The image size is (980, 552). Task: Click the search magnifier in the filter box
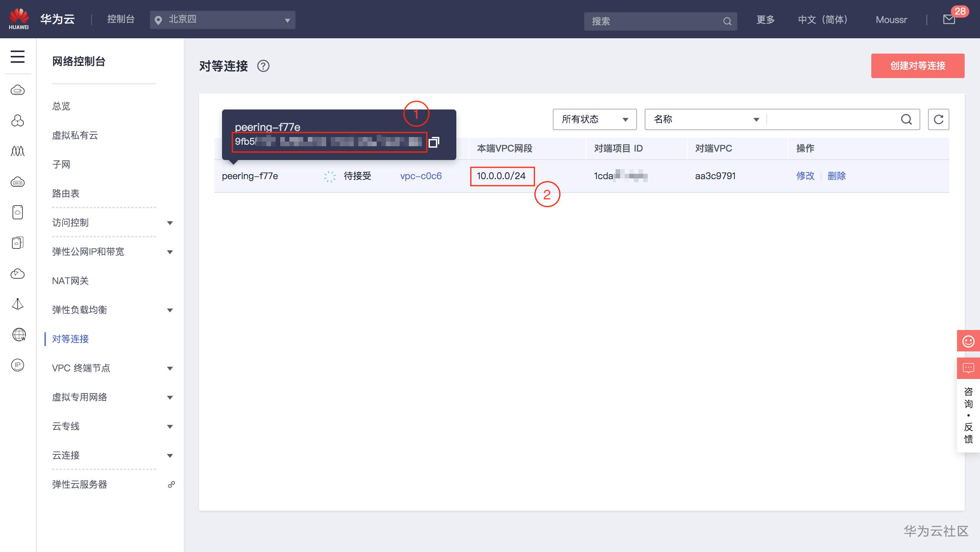906,119
